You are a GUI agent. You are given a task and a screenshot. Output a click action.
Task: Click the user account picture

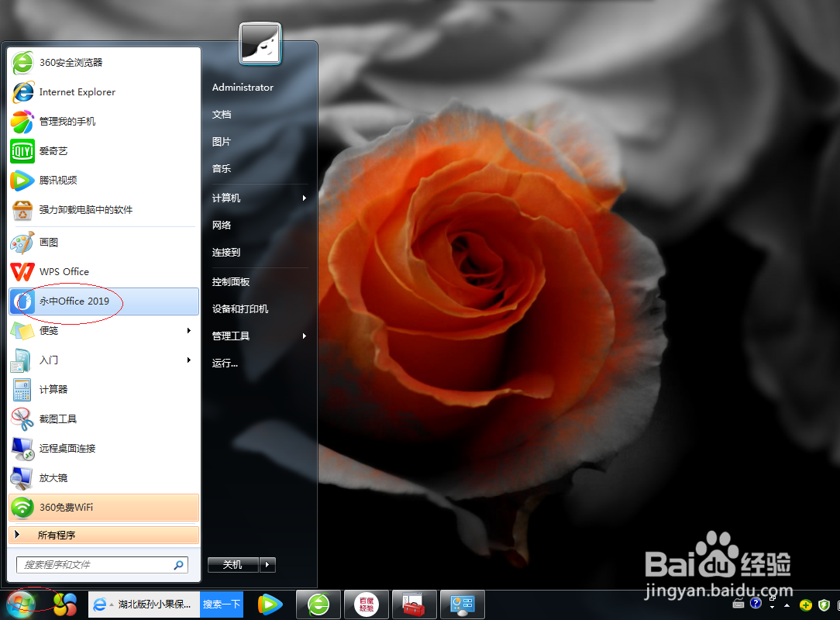[x=260, y=44]
